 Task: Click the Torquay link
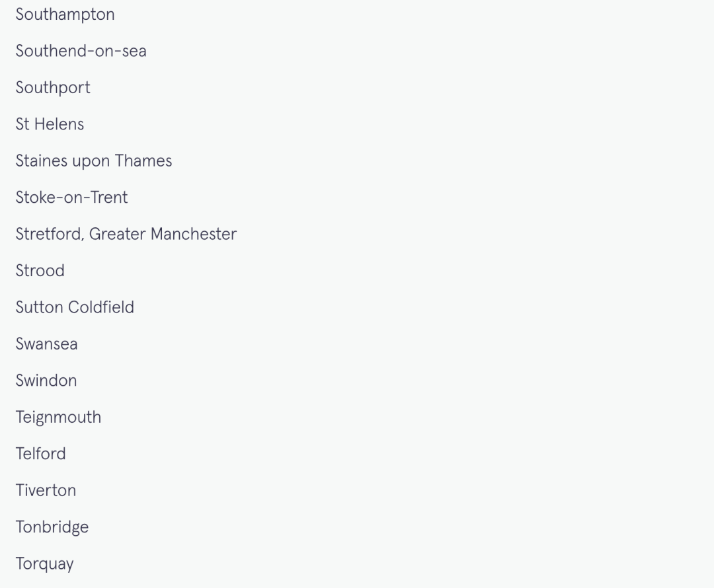pos(44,564)
